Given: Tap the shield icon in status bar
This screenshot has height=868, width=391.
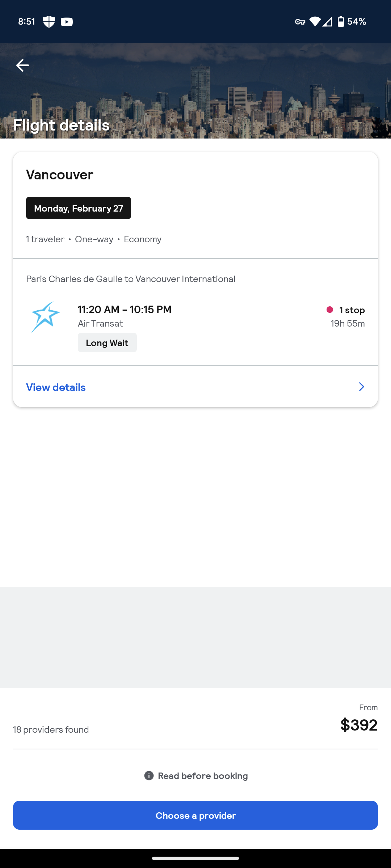Looking at the screenshot, I should (49, 22).
